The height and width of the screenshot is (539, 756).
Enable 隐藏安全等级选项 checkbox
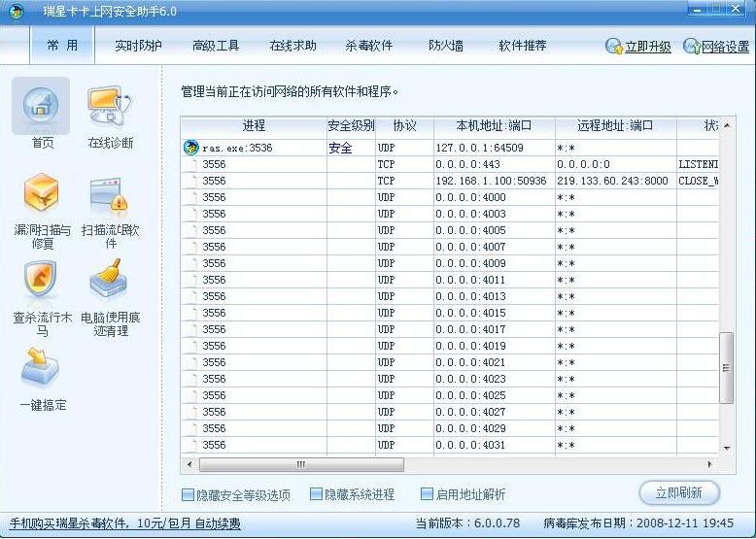188,494
